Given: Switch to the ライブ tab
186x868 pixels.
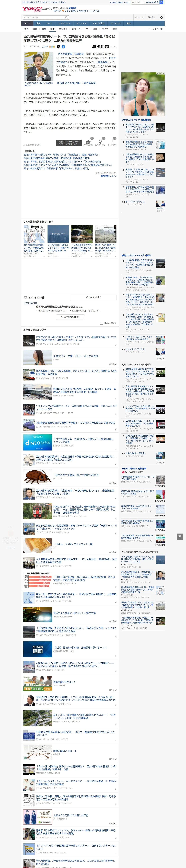Looking at the screenshot, I should [x=49, y=24].
